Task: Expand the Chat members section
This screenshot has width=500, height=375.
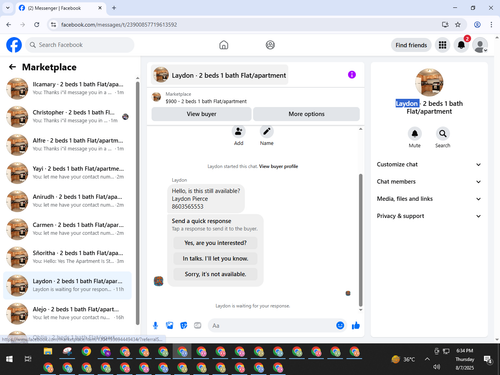Action: tap(429, 182)
